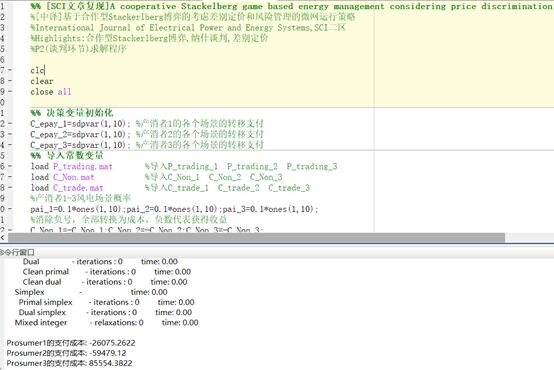Click the 命令行窗口 panel title

pyautogui.click(x=17, y=252)
